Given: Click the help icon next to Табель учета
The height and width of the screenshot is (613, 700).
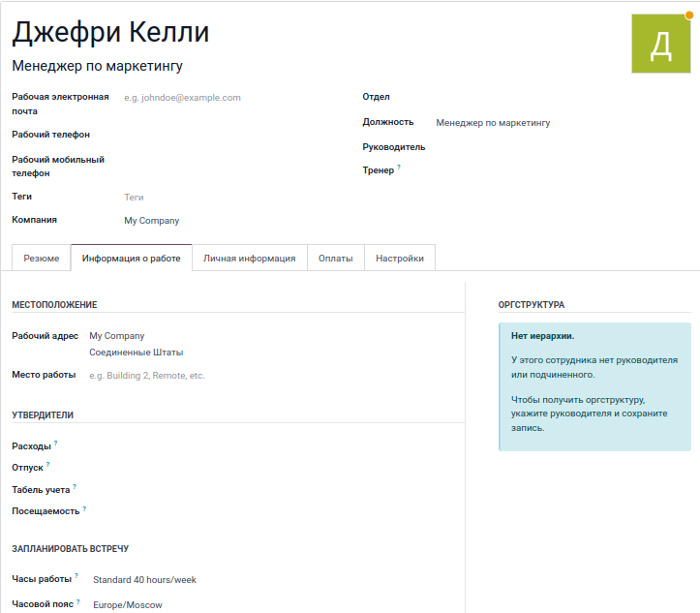Looking at the screenshot, I should [x=75, y=487].
